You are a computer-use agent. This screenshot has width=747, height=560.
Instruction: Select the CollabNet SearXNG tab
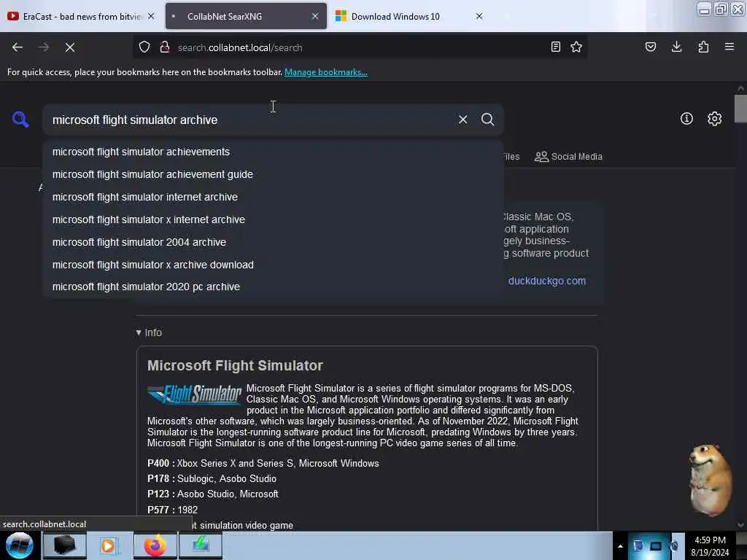point(246,16)
